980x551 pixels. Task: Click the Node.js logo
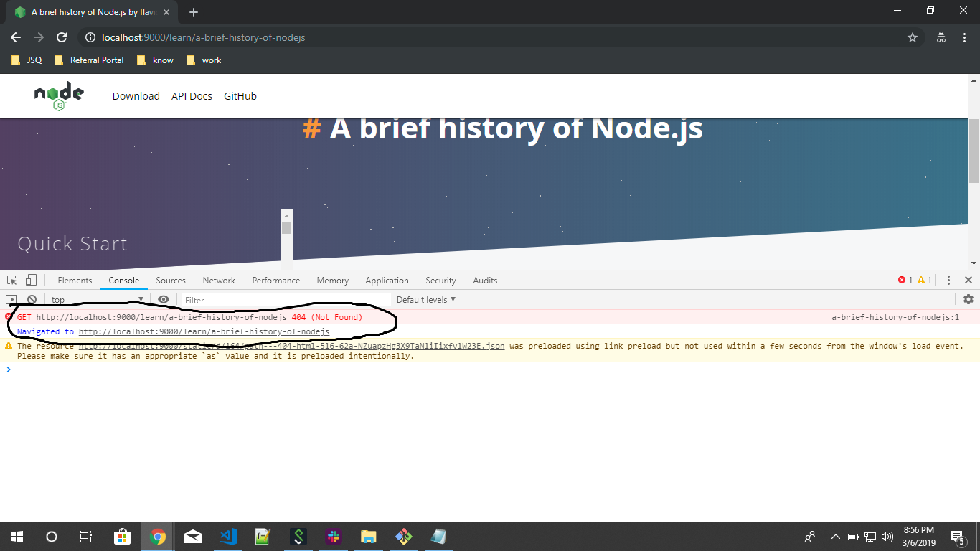click(59, 96)
